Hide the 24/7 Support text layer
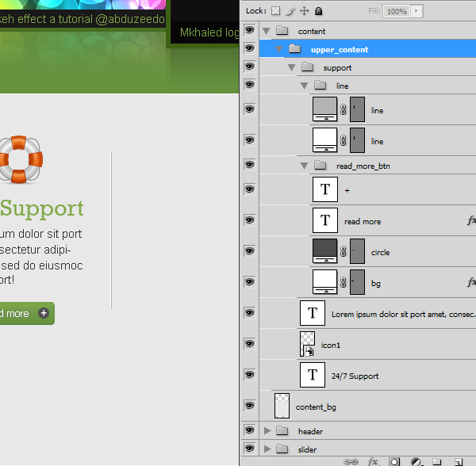This screenshot has width=476, height=466. tap(250, 375)
